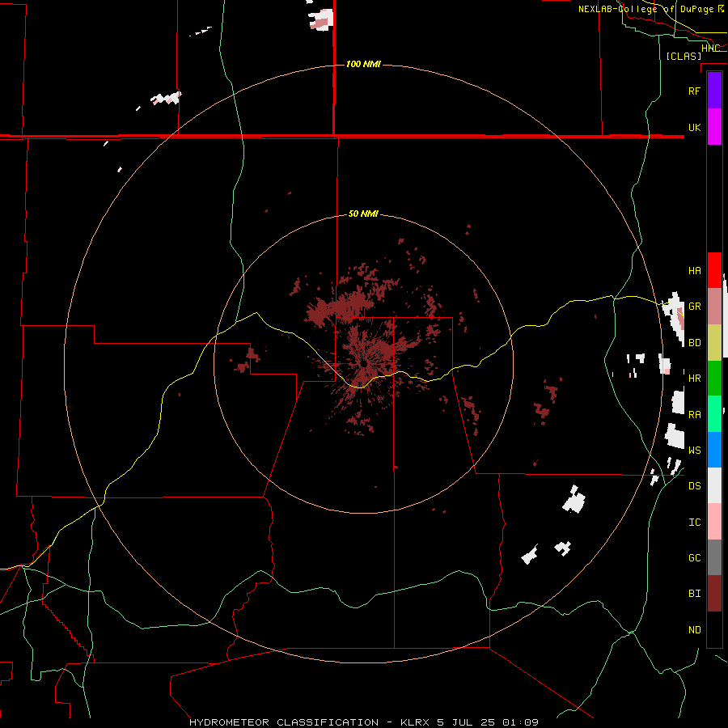Click the '50 NMI' range ring label
The height and width of the screenshot is (728, 728).
(x=363, y=214)
